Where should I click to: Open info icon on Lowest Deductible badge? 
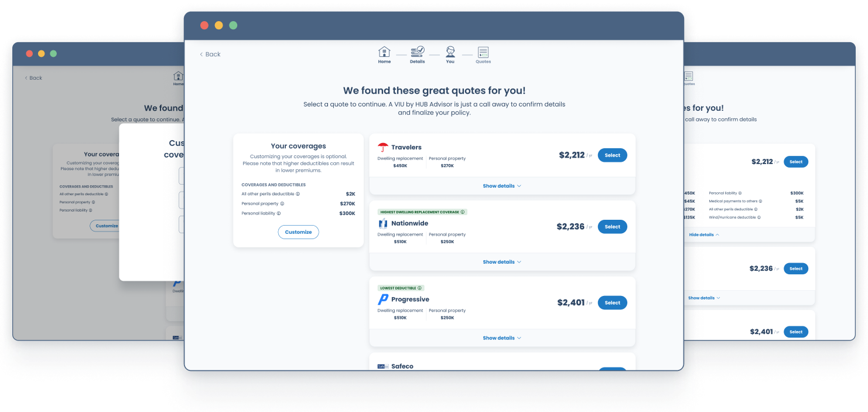point(420,288)
